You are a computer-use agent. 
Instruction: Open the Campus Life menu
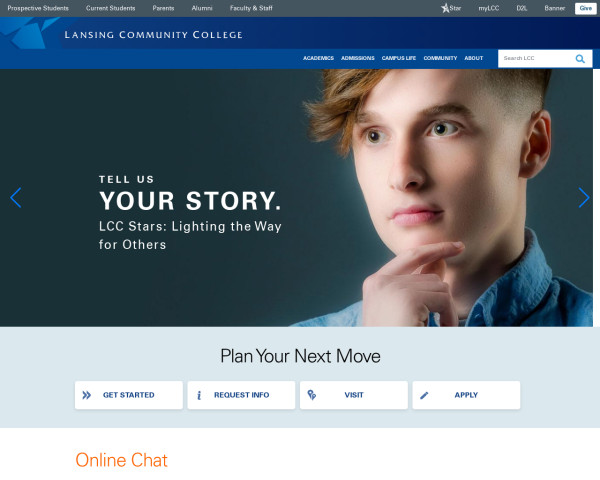[399, 58]
